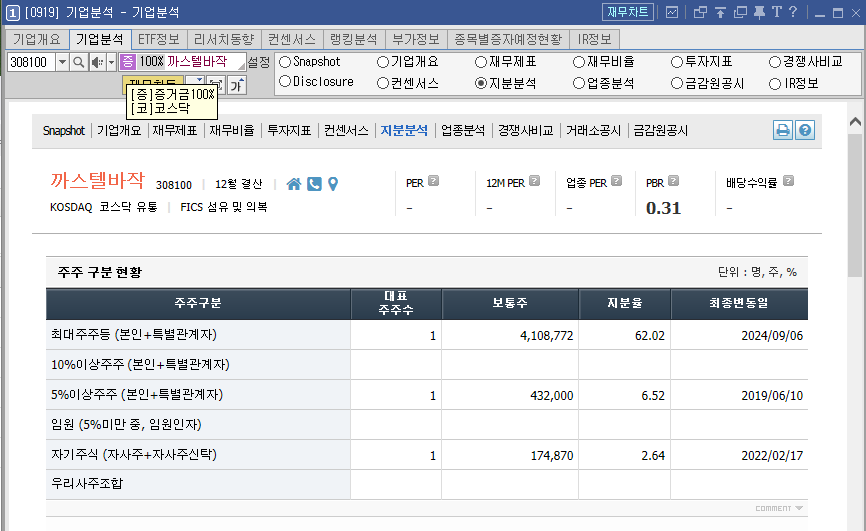Select the 컨센서스 radio button
866x531 pixels.
pyautogui.click(x=383, y=83)
